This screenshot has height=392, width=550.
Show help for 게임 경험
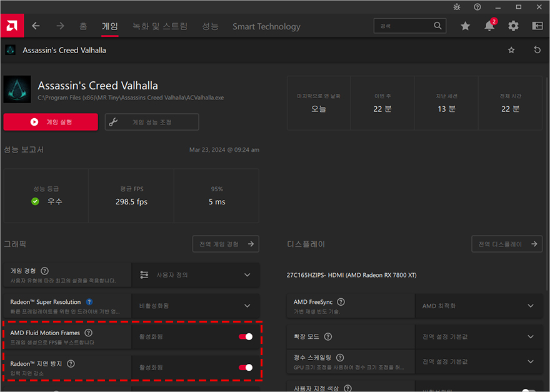point(44,271)
